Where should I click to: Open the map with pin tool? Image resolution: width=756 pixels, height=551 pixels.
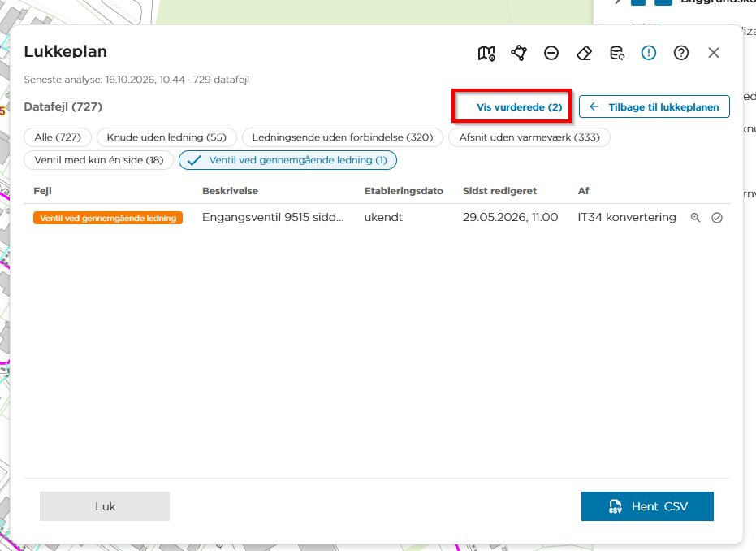486,53
